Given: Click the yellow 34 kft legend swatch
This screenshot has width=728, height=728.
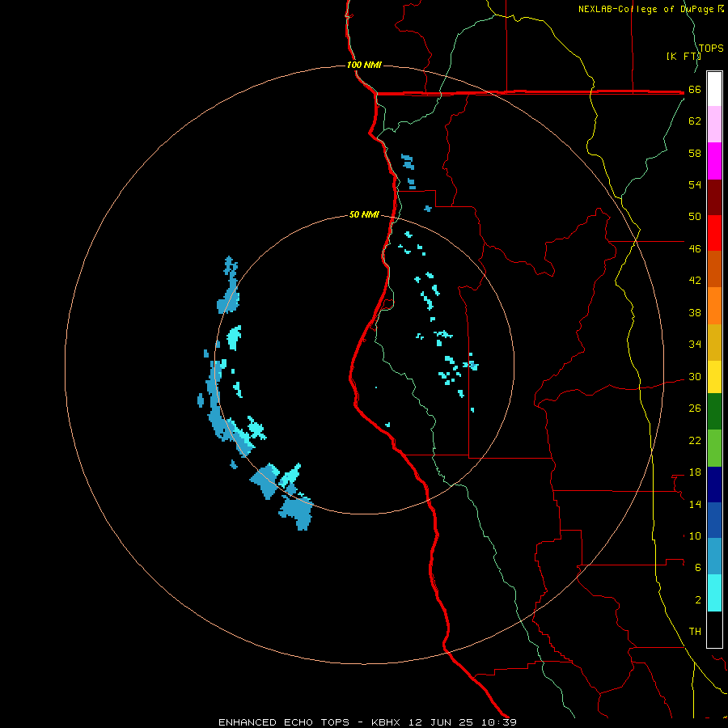Looking at the screenshot, I should click(x=714, y=377).
